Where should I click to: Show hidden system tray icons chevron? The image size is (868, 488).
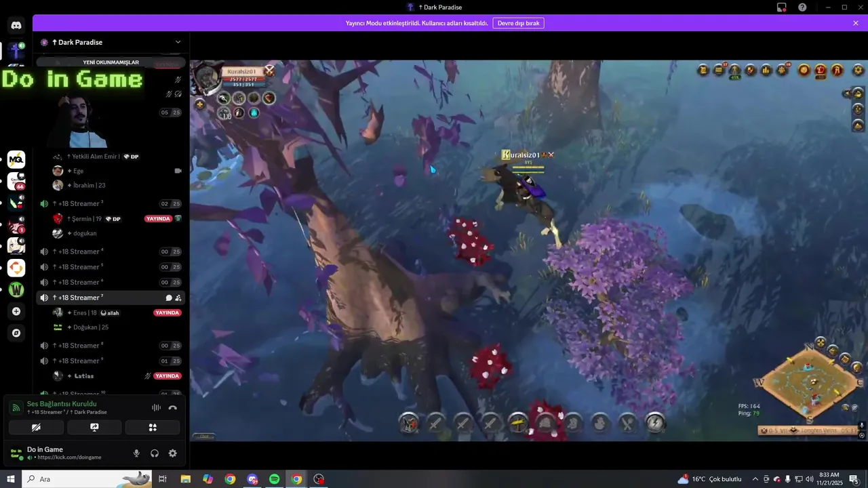pos(755,479)
